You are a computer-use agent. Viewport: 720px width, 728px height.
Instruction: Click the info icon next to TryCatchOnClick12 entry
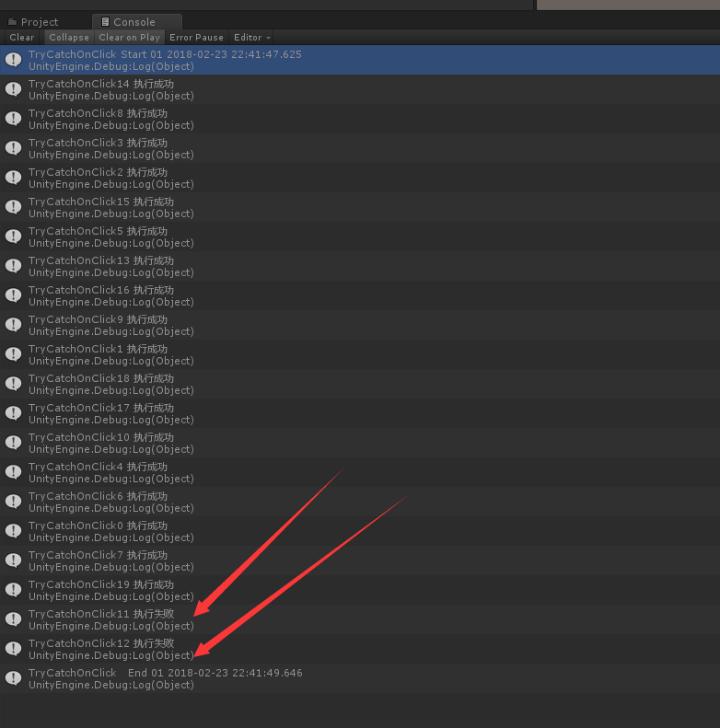13,649
